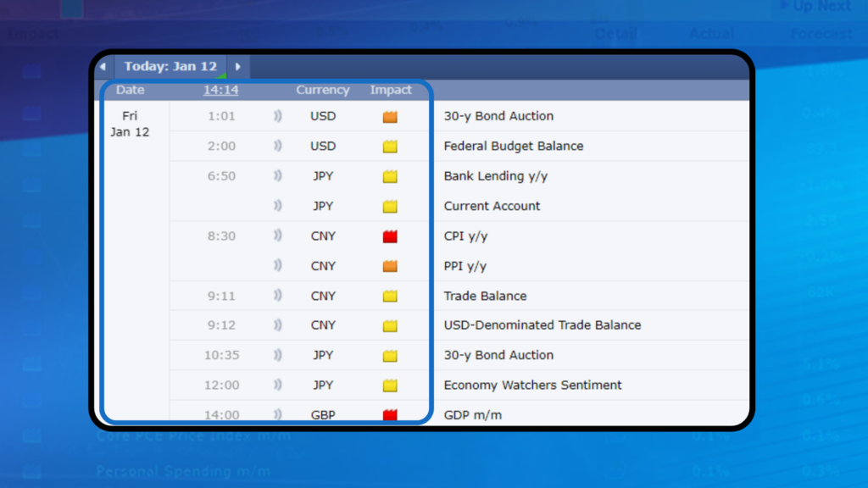868x488 pixels.
Task: Open the USD-Denominated Trade Balance event
Action: click(542, 325)
